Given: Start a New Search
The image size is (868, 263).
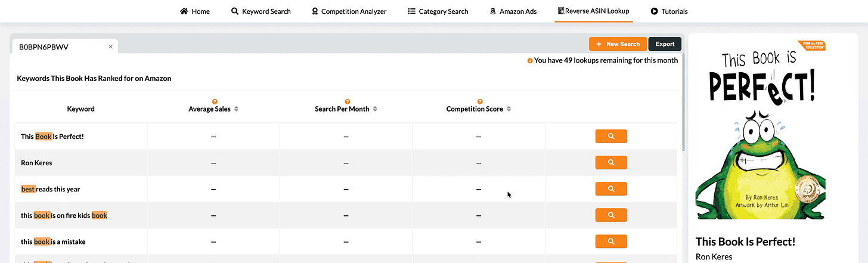Looking at the screenshot, I should 618,44.
